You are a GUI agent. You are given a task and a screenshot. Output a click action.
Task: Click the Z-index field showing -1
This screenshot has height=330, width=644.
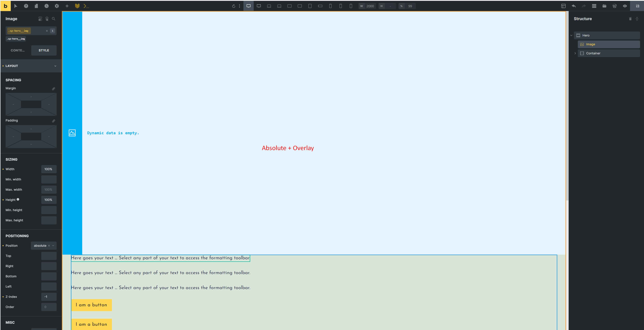coord(49,297)
